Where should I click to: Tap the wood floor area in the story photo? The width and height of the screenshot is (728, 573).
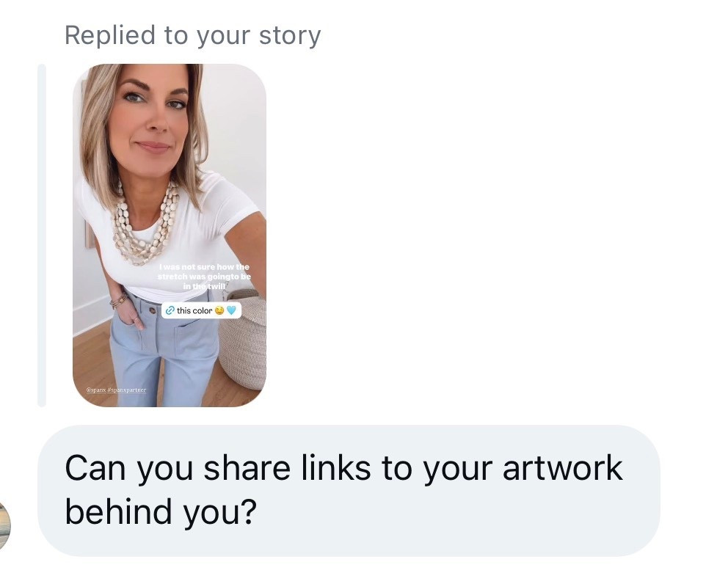(x=88, y=360)
